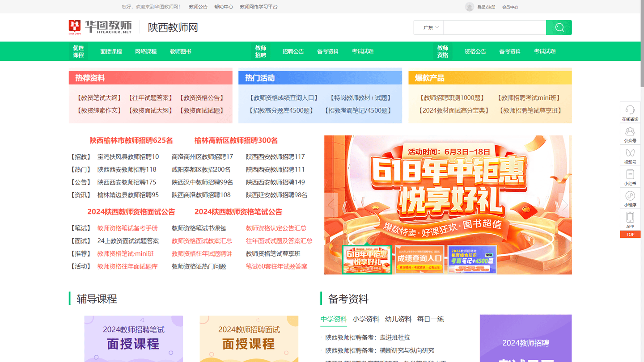Open the 公众号 sidebar icon
The image size is (644, 362).
[630, 134]
